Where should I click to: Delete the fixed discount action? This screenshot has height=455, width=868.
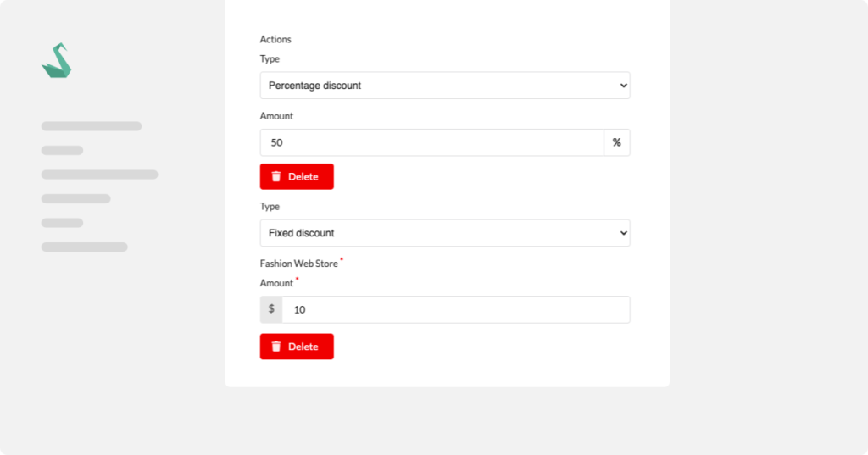(297, 347)
